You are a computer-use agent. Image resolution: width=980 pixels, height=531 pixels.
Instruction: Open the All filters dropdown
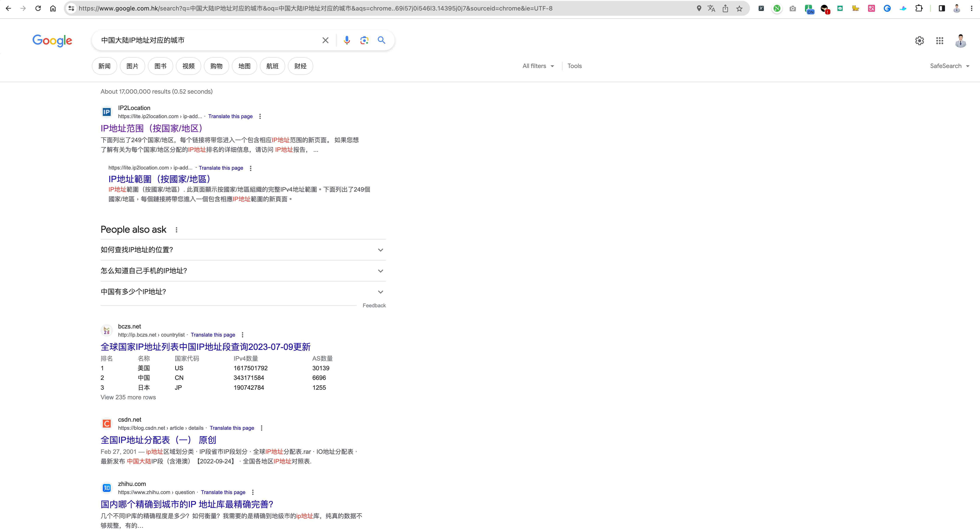538,66
